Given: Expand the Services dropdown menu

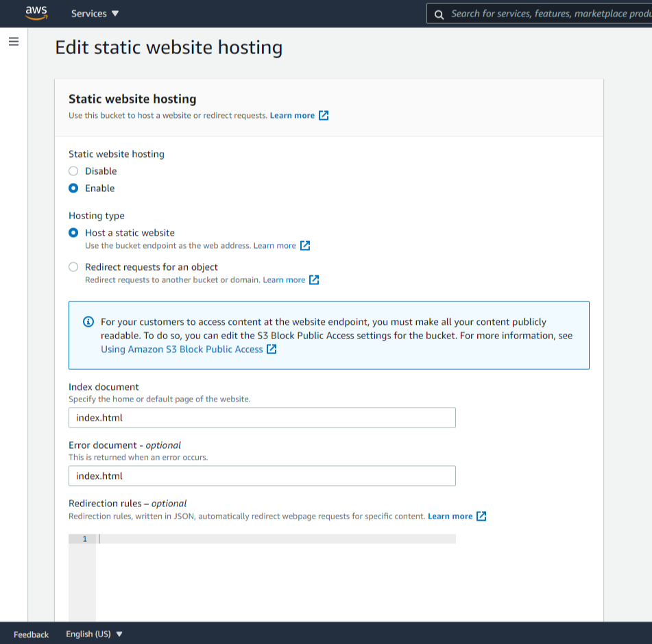Looking at the screenshot, I should pyautogui.click(x=95, y=14).
